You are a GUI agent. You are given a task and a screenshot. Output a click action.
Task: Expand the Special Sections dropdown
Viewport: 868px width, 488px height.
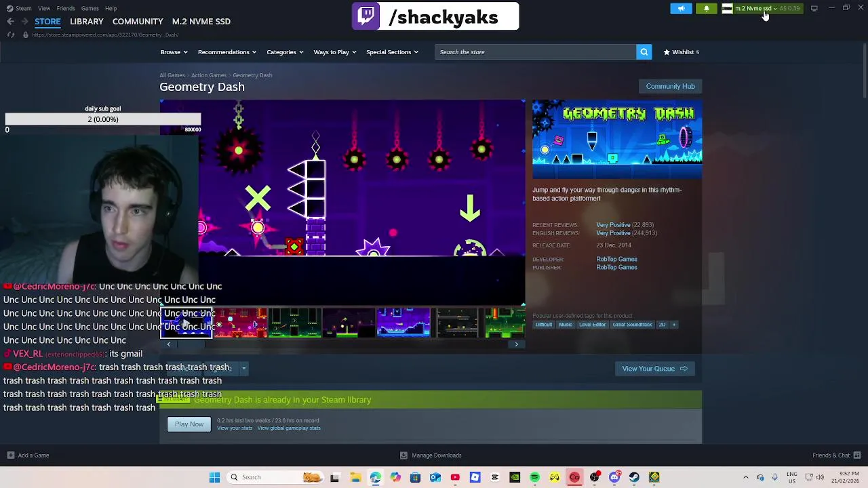[392, 52]
